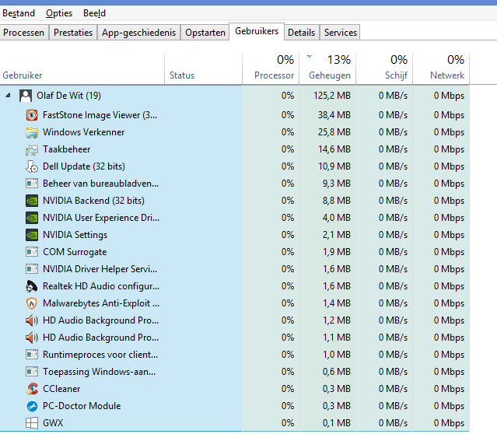Open the Beeld menu
497x448 pixels.
point(94,13)
